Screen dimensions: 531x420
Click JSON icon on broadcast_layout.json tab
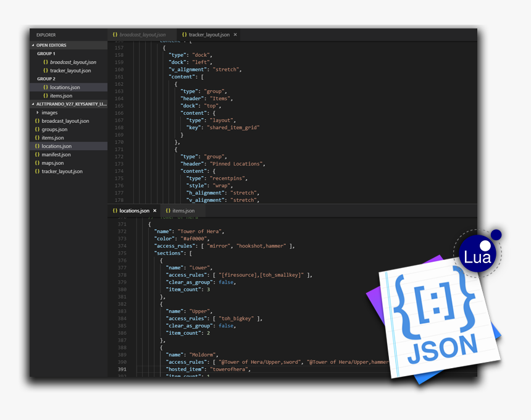click(x=115, y=35)
